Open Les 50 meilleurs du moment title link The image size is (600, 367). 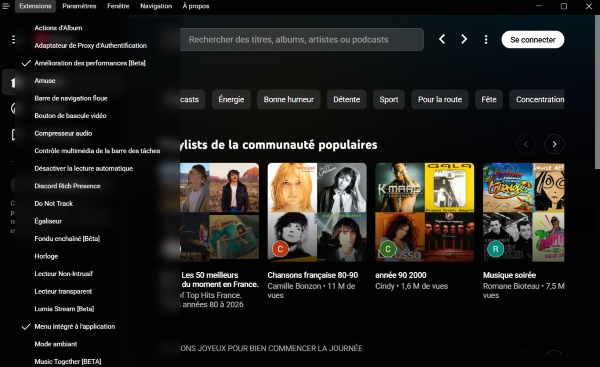coord(220,280)
